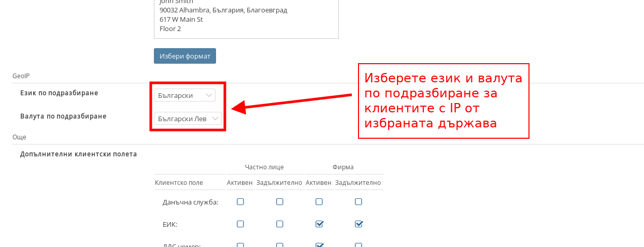Image resolution: width=644 pixels, height=247 pixels.
Task: Toggle ЕИК Активен for Частно лице
Action: (x=240, y=224)
